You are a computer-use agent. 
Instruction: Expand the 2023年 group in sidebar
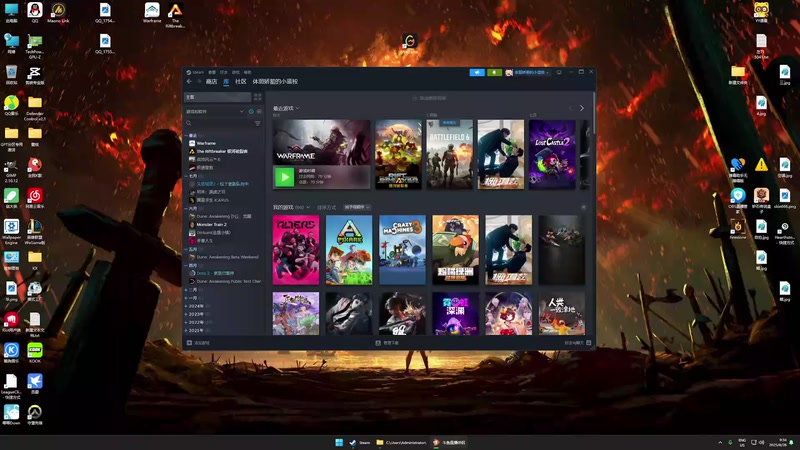pos(196,314)
